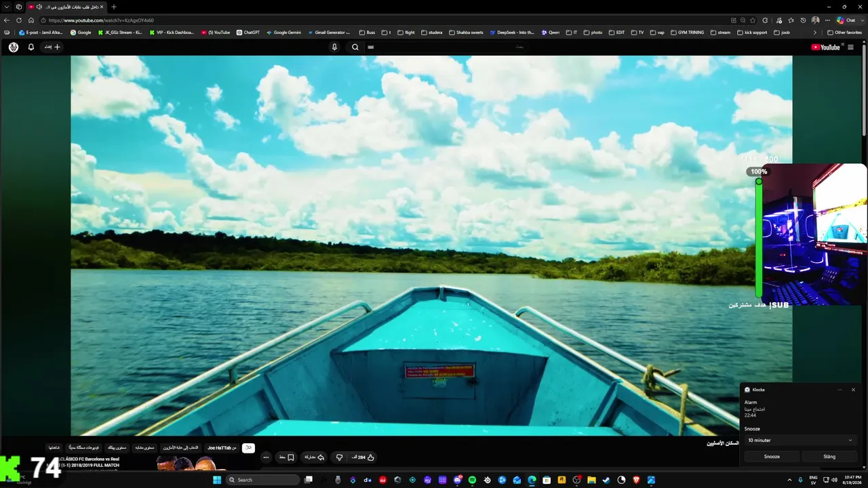Viewport: 868px width, 488px height.
Task: Open the browser profile avatar
Action: click(x=815, y=20)
